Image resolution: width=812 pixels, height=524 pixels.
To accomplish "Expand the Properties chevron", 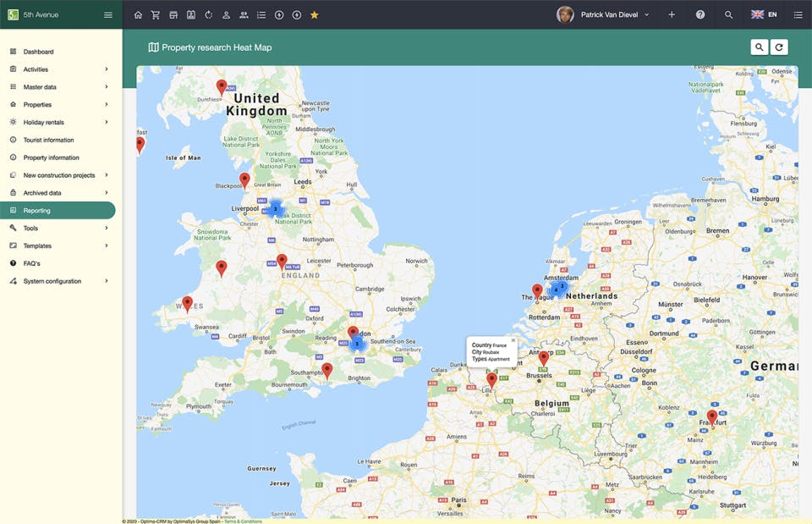I will pos(107,104).
